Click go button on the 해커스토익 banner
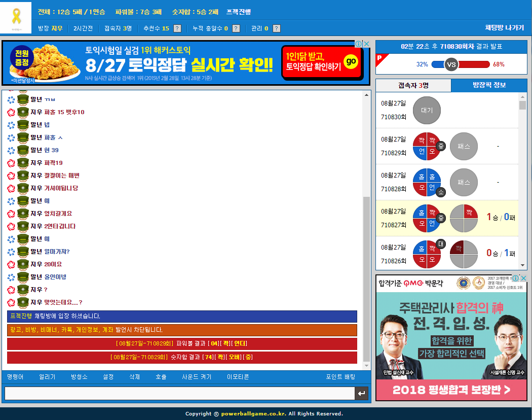 click(x=351, y=61)
